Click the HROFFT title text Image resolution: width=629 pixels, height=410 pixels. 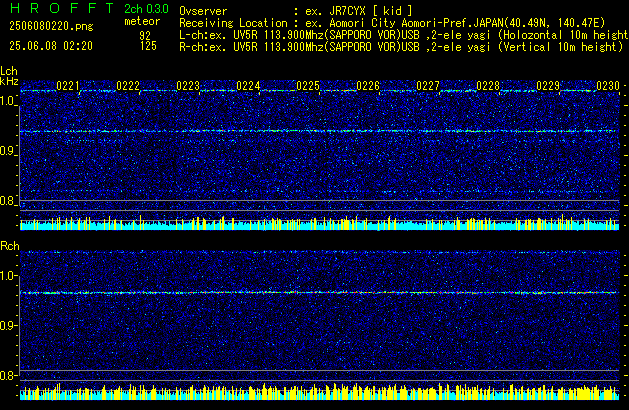tap(62, 8)
